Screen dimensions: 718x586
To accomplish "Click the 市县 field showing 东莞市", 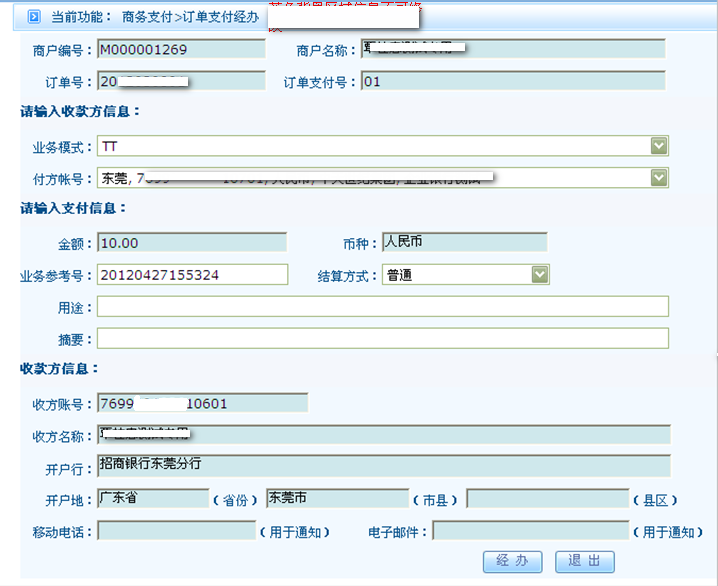I will point(336,498).
